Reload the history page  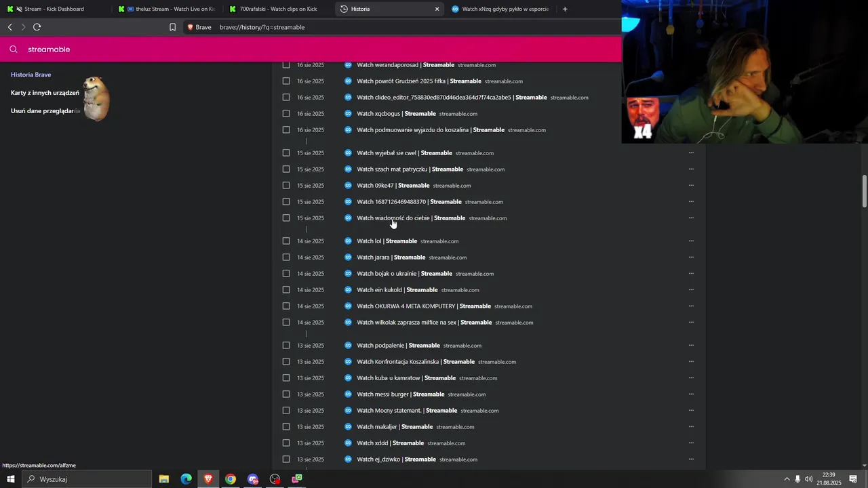tap(37, 27)
